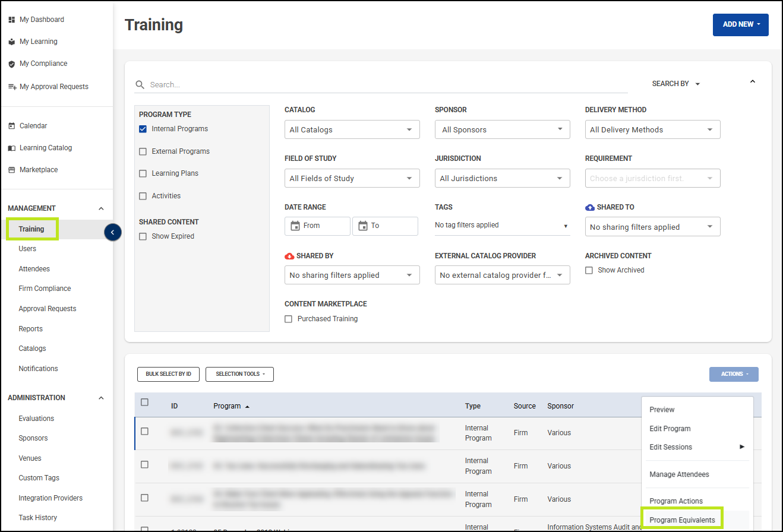Click into the Search text field
This screenshot has height=532, width=783.
pos(386,85)
